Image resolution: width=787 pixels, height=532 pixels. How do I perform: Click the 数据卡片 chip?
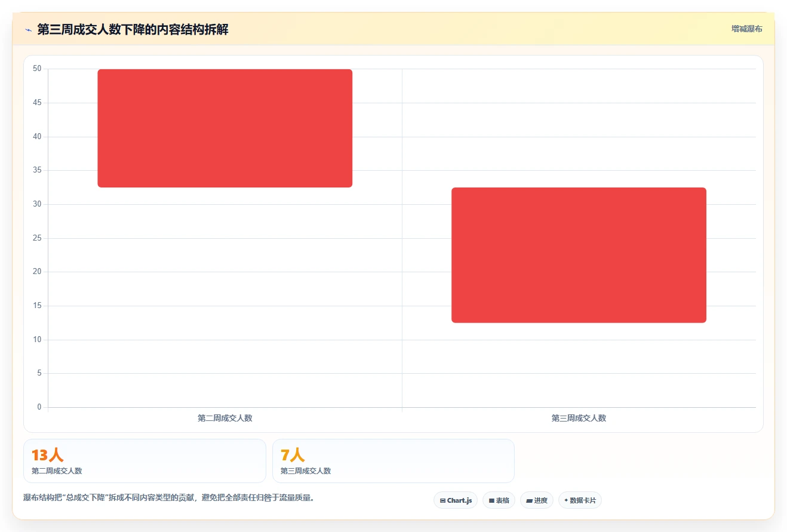580,500
